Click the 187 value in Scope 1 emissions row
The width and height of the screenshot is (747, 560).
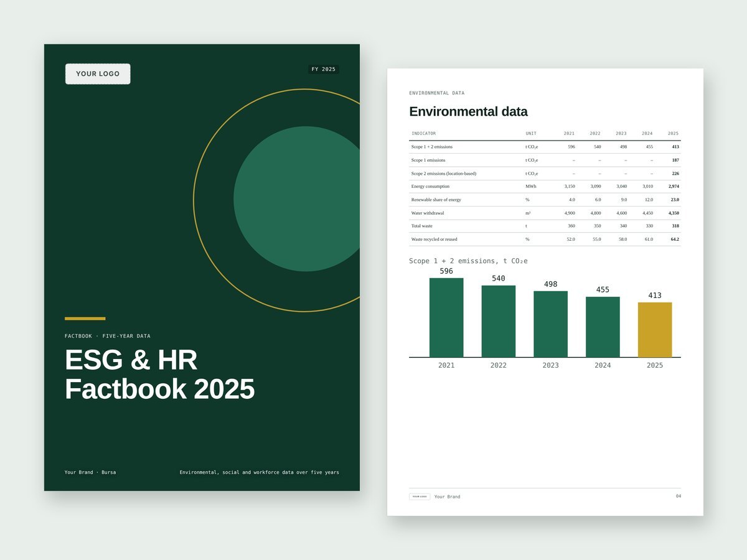tap(675, 160)
